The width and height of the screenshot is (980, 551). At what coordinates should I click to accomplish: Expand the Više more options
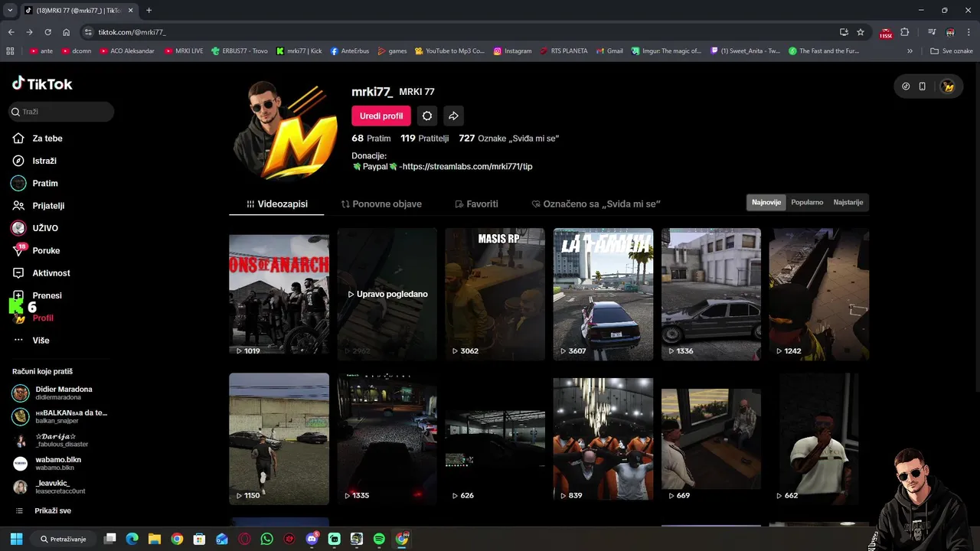pyautogui.click(x=41, y=341)
